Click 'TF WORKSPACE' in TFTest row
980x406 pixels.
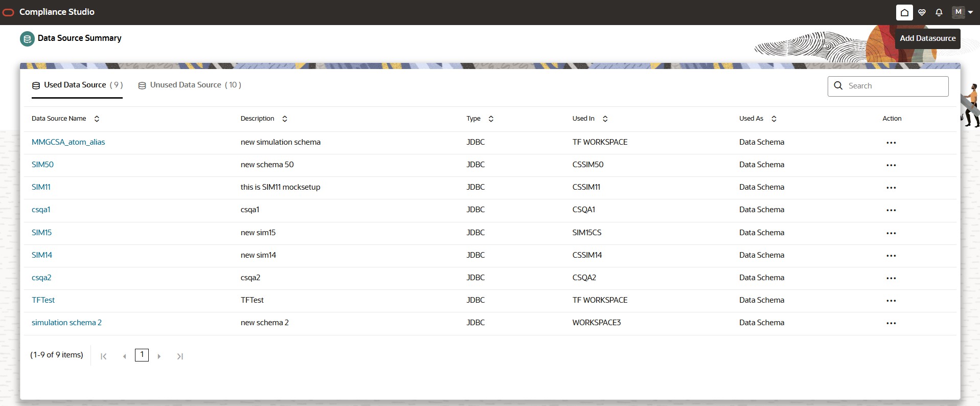(600, 300)
